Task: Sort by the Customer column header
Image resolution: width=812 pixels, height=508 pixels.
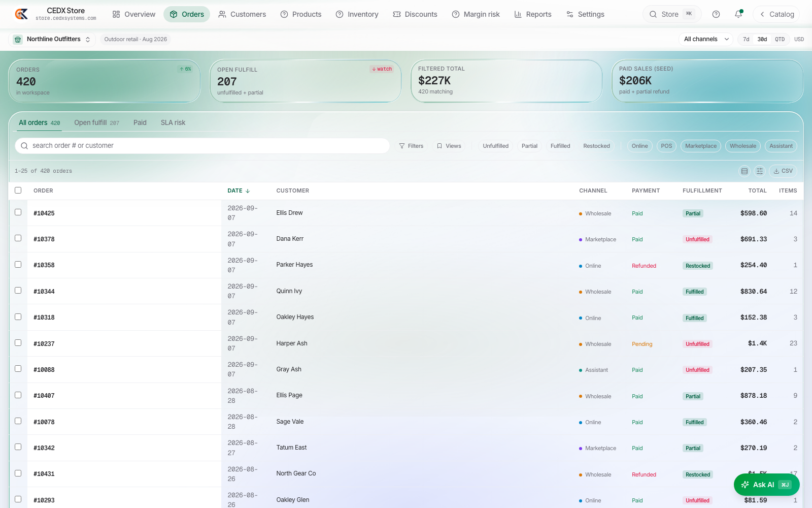Action: pos(293,191)
